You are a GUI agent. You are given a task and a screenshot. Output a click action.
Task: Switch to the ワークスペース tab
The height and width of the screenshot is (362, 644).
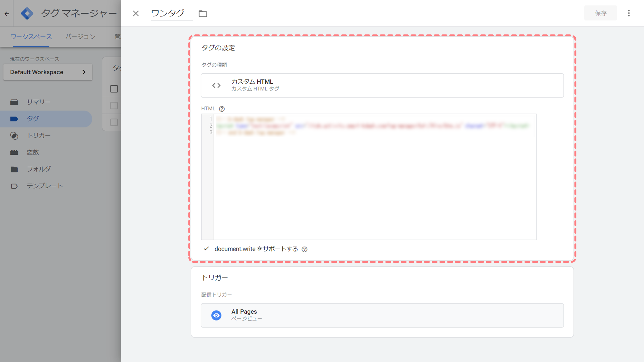pos(31,37)
